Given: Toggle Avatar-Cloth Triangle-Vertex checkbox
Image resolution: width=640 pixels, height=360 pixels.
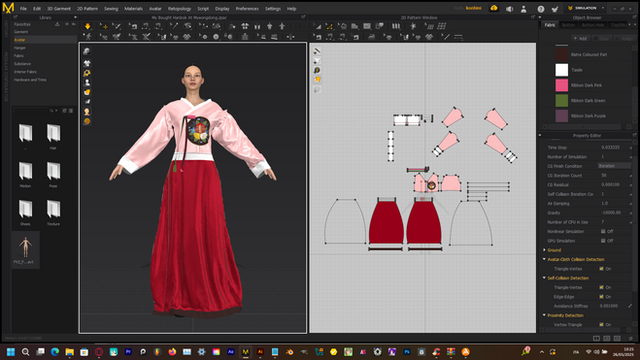Looking at the screenshot, I should [601, 269].
